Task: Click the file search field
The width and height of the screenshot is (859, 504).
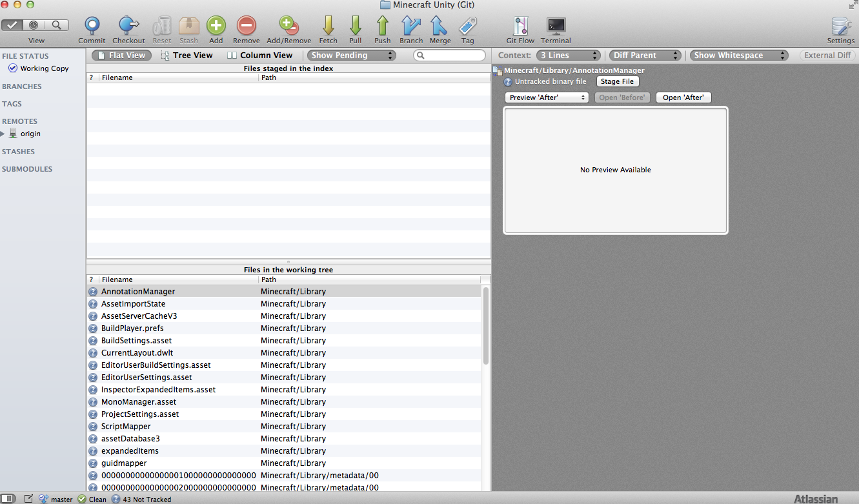Action: point(449,55)
